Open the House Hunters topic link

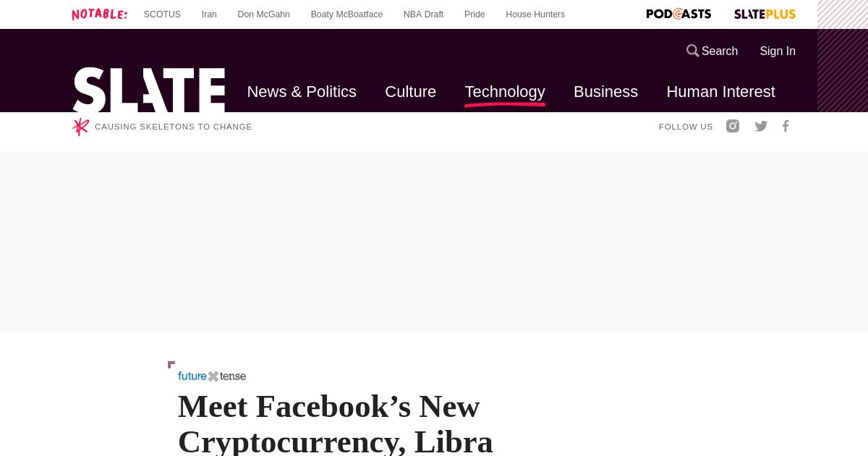click(535, 14)
